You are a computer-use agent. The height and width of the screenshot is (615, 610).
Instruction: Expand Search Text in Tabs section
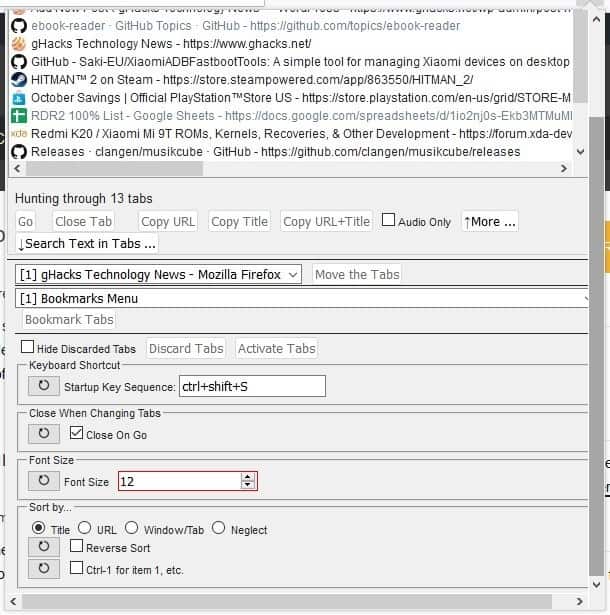tap(87, 244)
